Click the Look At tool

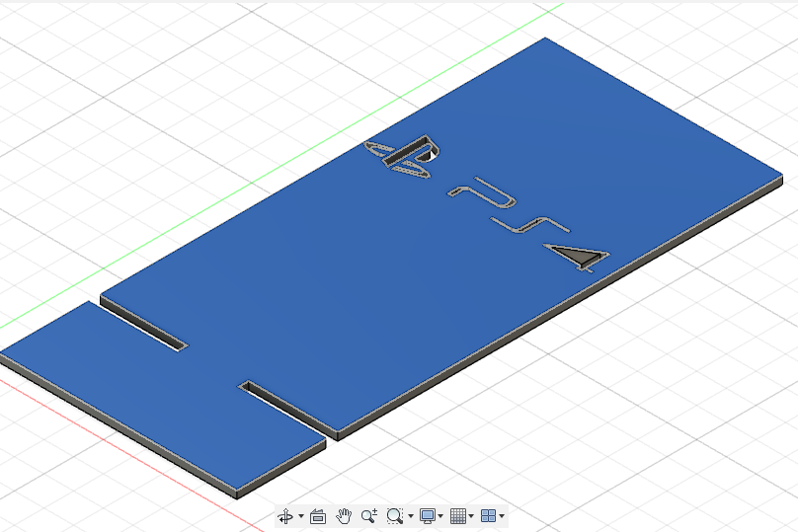[318, 516]
